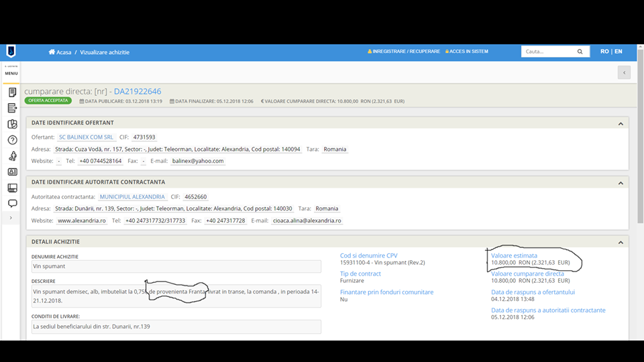Open the help question mark icon
Screen dimensions: 644x362
pyautogui.click(x=12, y=140)
